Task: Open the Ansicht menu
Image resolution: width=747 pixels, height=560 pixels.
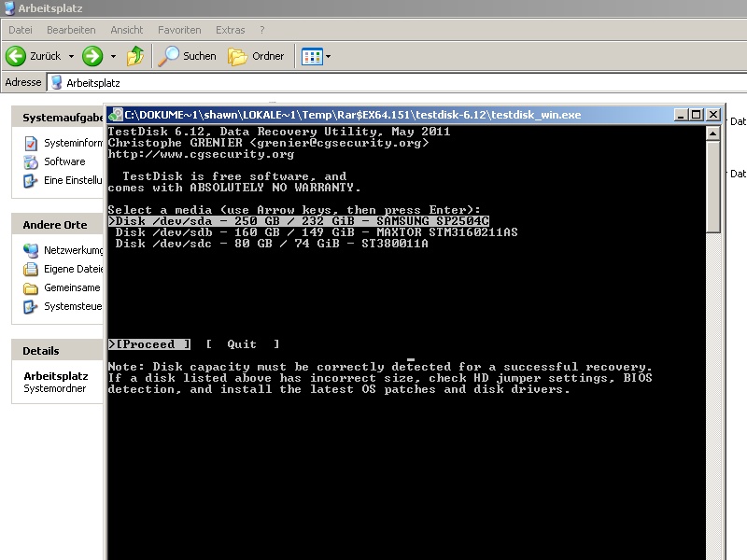Action: pos(127,30)
